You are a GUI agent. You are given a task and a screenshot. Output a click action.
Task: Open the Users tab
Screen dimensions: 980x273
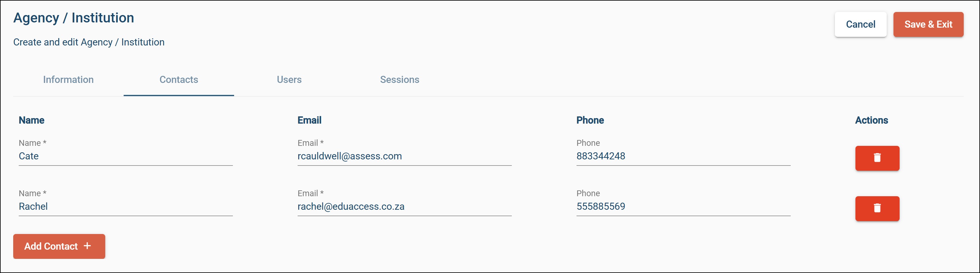289,80
